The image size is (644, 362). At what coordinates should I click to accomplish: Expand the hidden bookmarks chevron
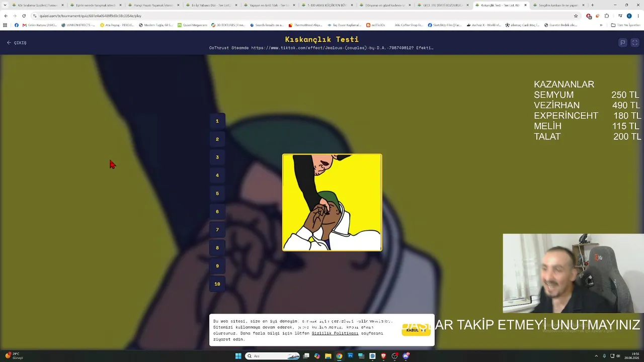(601, 25)
